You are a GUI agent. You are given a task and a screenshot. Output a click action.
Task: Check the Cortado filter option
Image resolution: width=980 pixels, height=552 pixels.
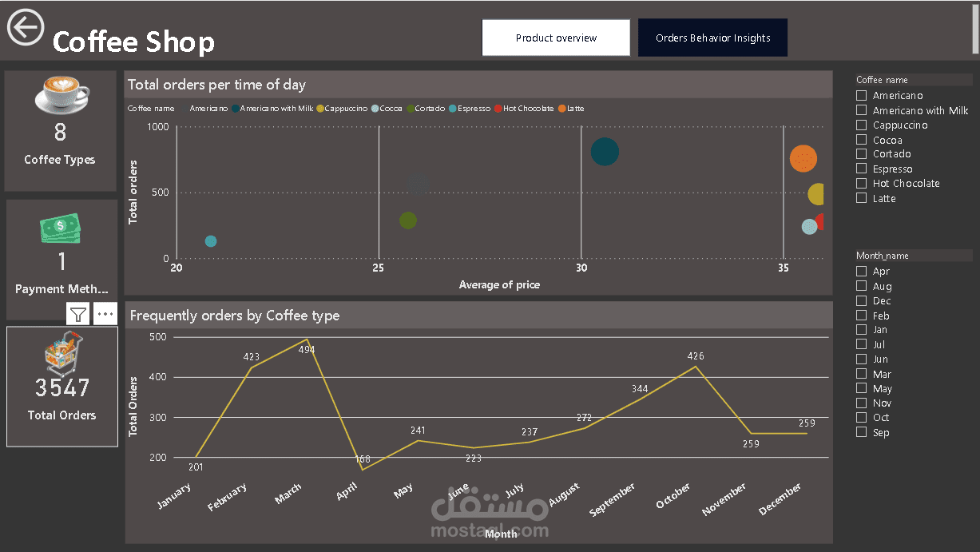(861, 154)
